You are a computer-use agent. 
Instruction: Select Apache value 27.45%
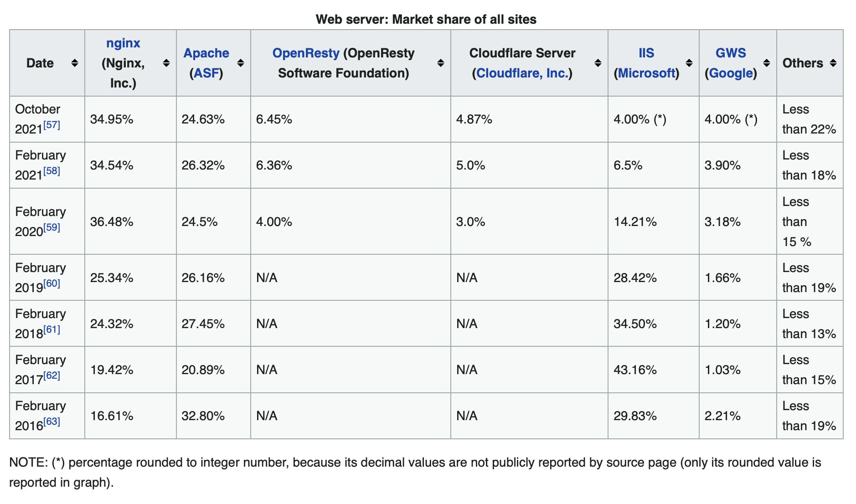coord(203,324)
